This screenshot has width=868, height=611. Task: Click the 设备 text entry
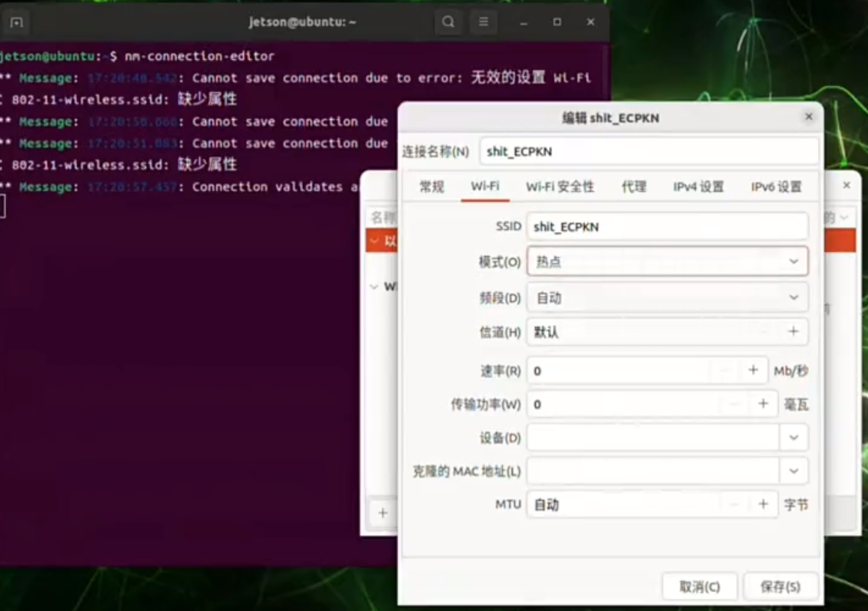point(653,437)
